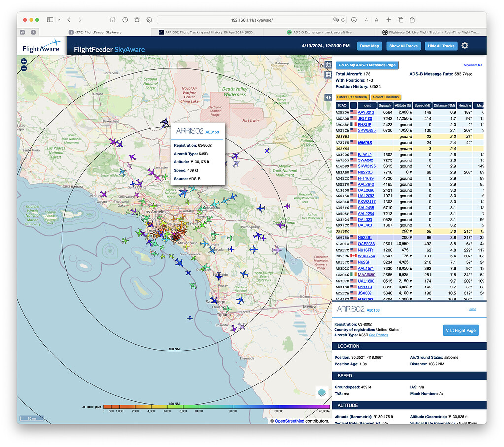Screen dimensions: 504x447
Task: Click Go to My ADS-B Statistics Page
Action: [367, 64]
